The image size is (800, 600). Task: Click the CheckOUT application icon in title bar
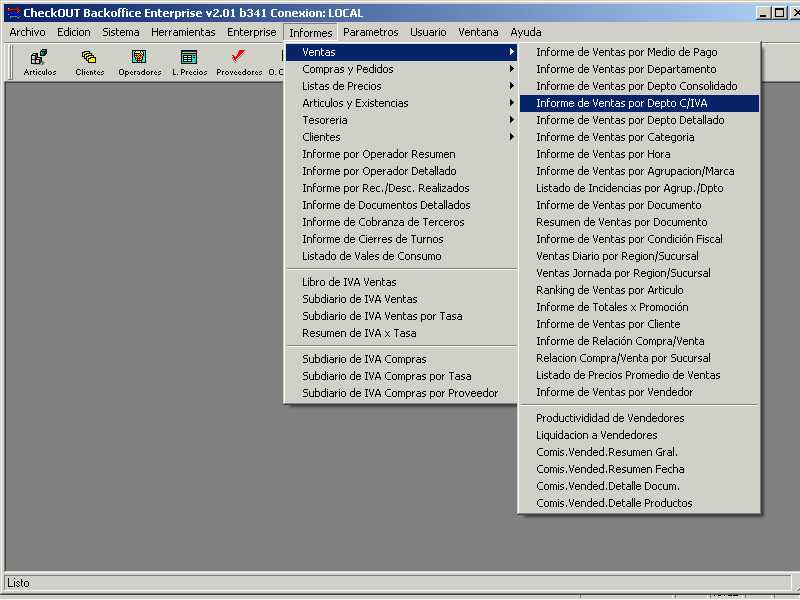13,12
